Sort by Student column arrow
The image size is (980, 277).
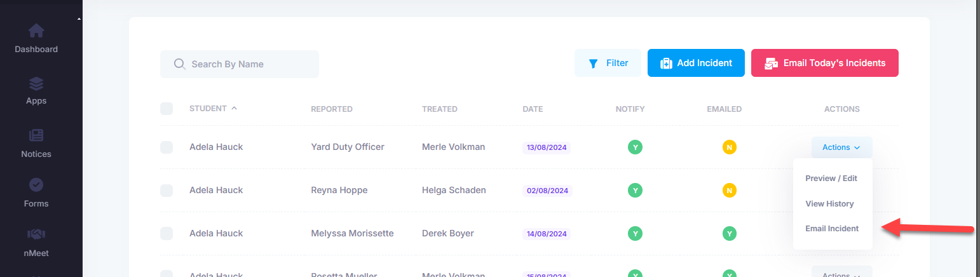pos(235,109)
